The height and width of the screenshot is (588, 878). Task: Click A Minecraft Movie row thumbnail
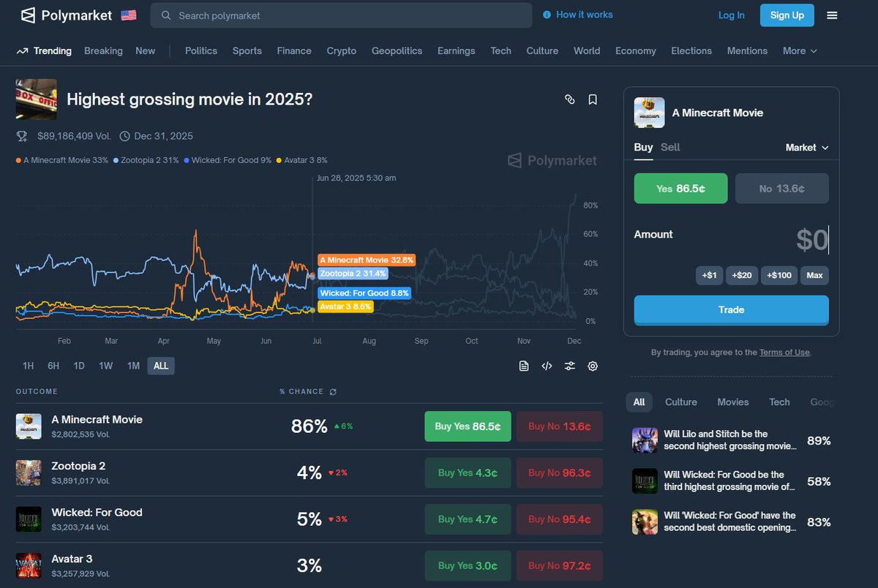[29, 426]
